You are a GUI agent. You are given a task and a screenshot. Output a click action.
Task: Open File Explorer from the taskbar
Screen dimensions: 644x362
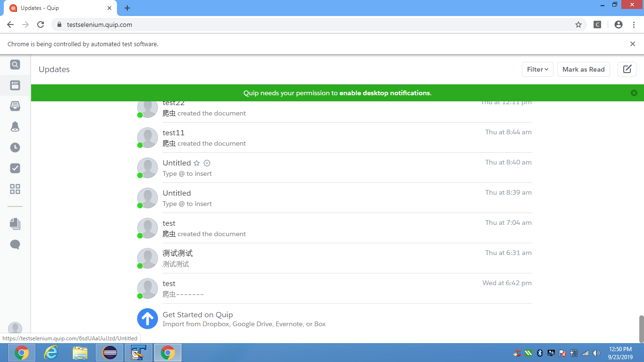[80, 353]
